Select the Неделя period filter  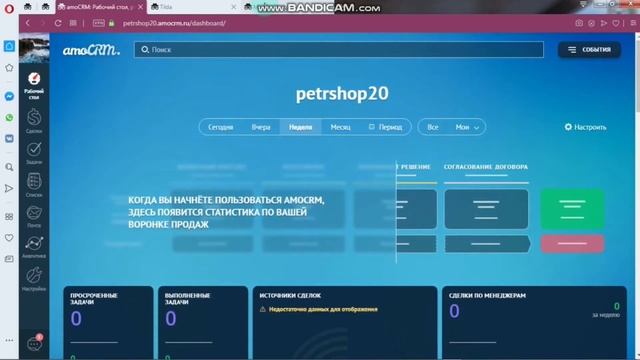[300, 127]
